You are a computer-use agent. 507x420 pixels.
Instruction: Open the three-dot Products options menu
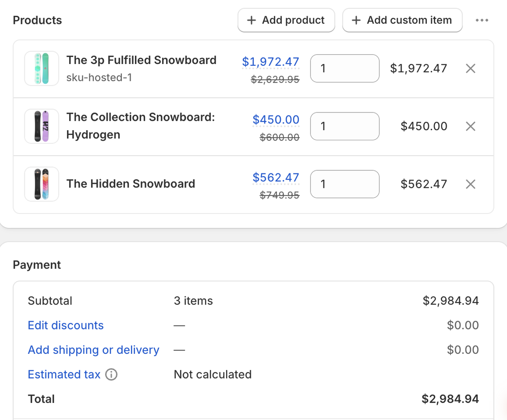pyautogui.click(x=482, y=20)
